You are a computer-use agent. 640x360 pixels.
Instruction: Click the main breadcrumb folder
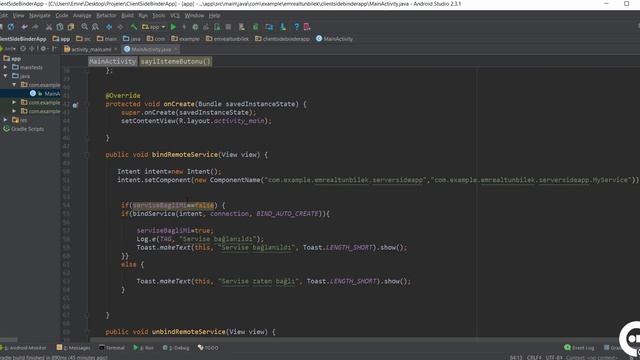tap(107, 39)
